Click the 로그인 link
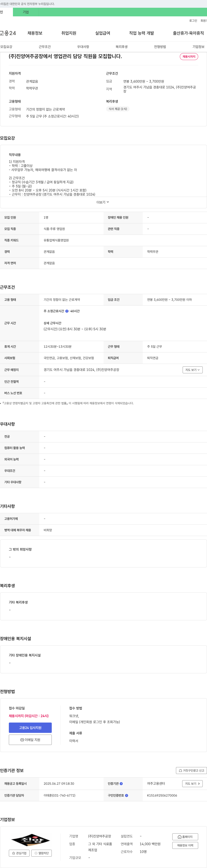Image resolution: width=207 pixels, height=868 pixels. (x=193, y=21)
